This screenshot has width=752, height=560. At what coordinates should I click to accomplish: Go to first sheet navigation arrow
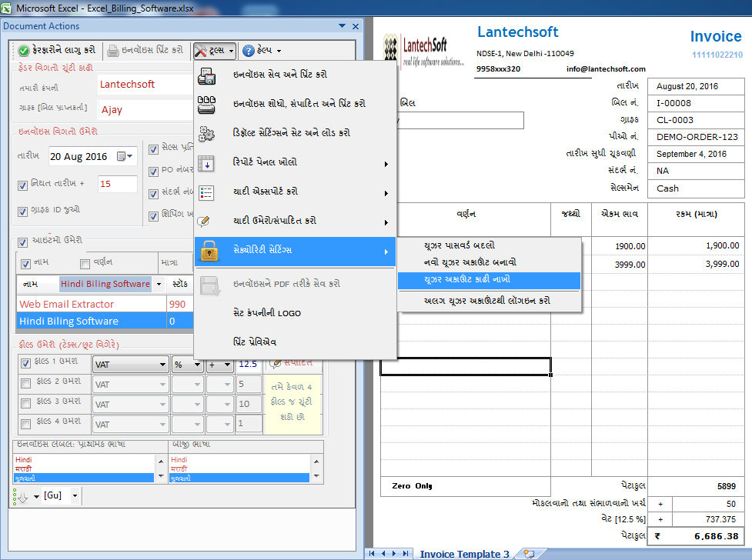(372, 553)
